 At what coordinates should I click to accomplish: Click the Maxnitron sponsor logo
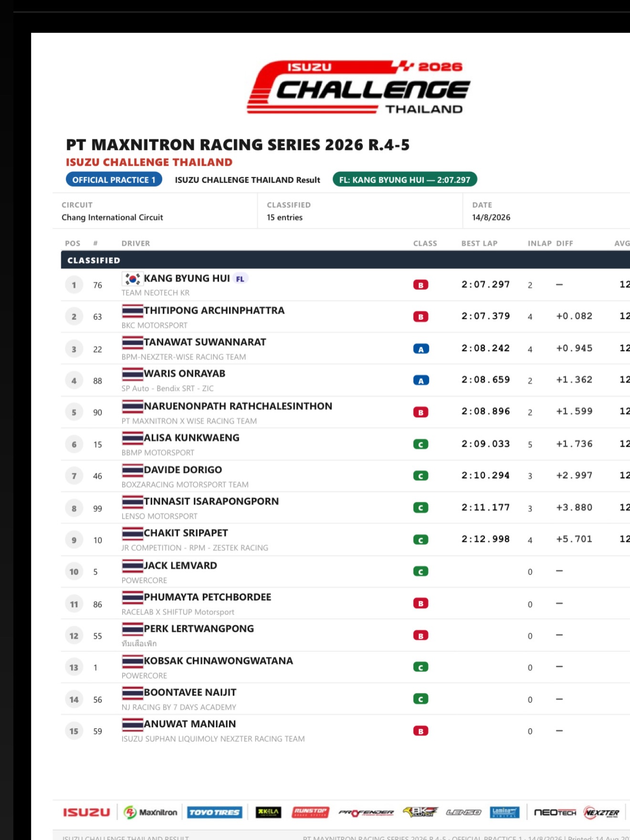[x=150, y=812]
